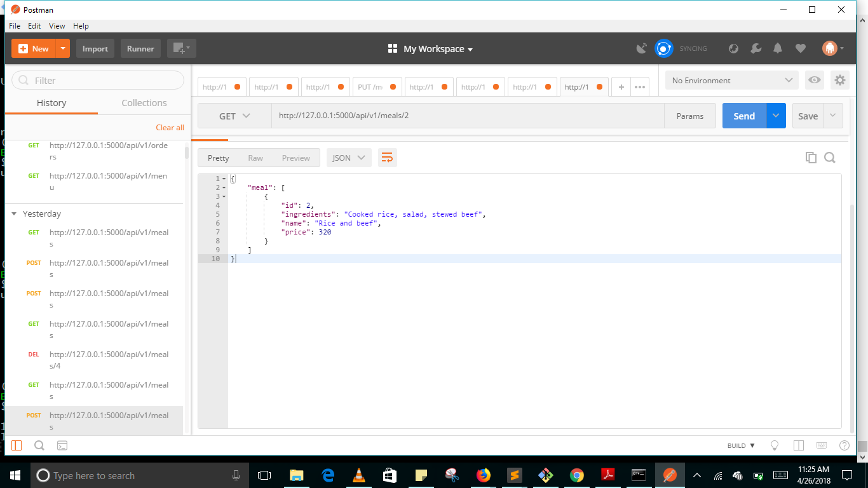The width and height of the screenshot is (868, 488).
Task: Switch to the PUT request tab
Action: [x=377, y=87]
